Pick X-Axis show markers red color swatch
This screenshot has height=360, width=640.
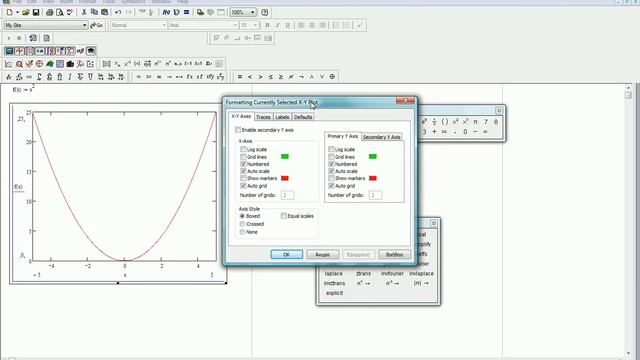click(285, 178)
